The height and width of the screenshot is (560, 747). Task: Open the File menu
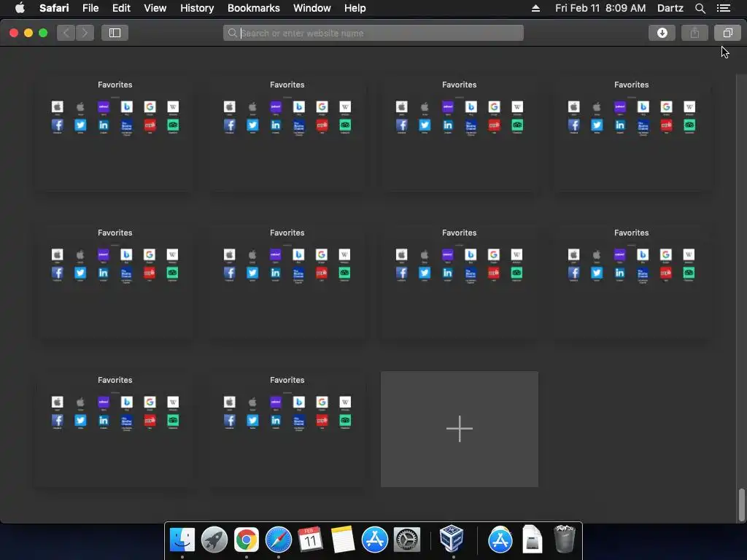[x=90, y=8]
